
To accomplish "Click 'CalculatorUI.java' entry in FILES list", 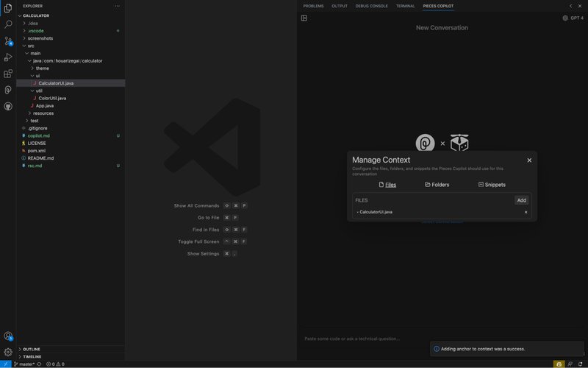I will pos(376,212).
